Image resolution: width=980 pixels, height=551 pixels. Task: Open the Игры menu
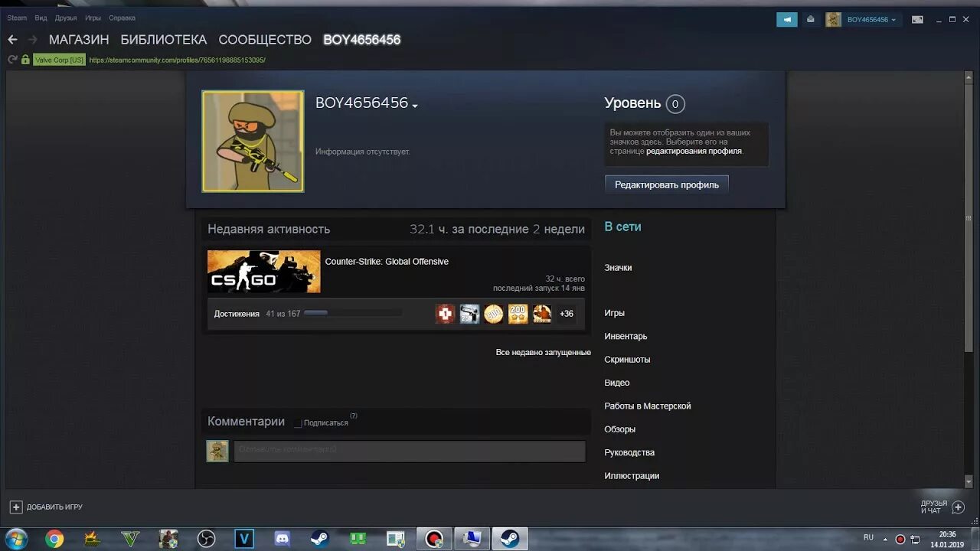point(93,18)
